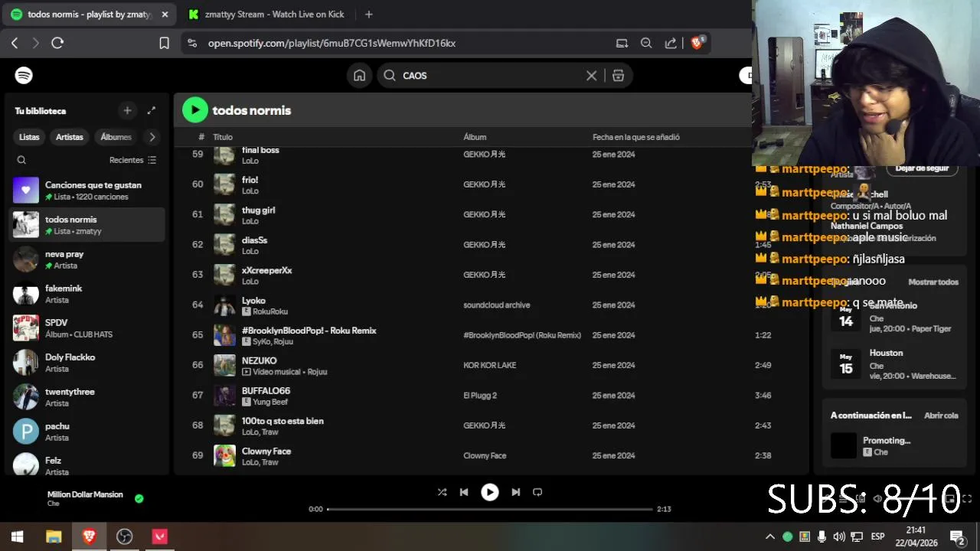Select track Clowny Face
The image size is (980, 551).
[x=266, y=451]
